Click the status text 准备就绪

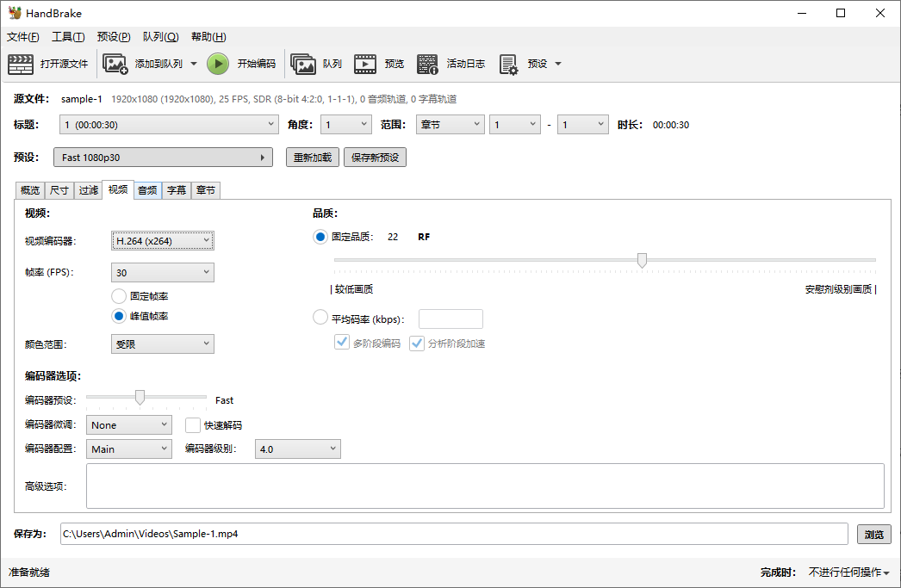tap(28, 572)
